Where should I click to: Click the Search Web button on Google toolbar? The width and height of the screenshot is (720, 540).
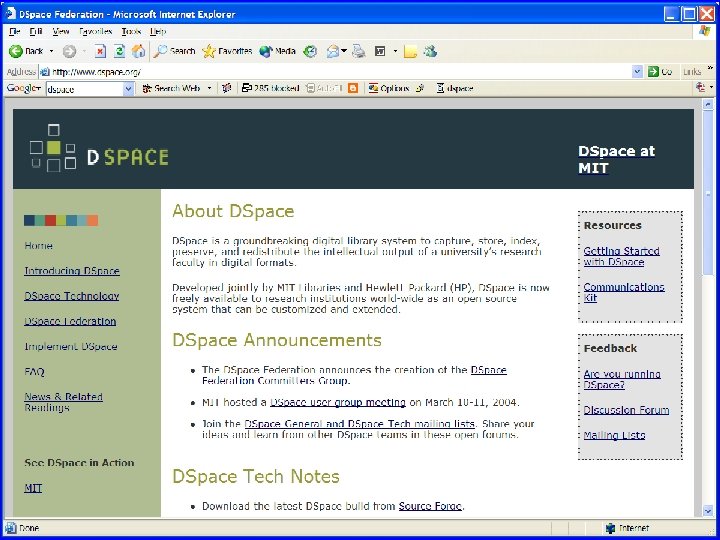(171, 88)
